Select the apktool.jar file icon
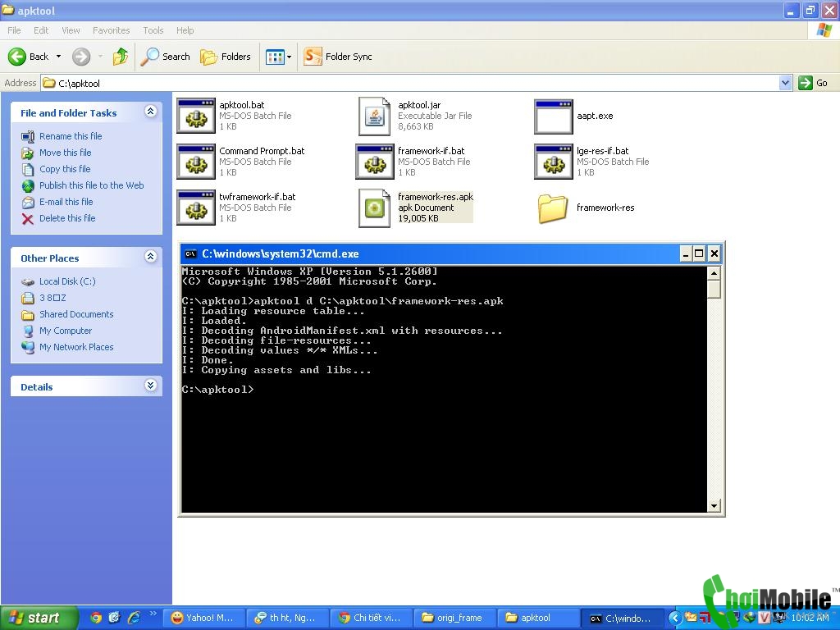The height and width of the screenshot is (630, 840). 374,116
